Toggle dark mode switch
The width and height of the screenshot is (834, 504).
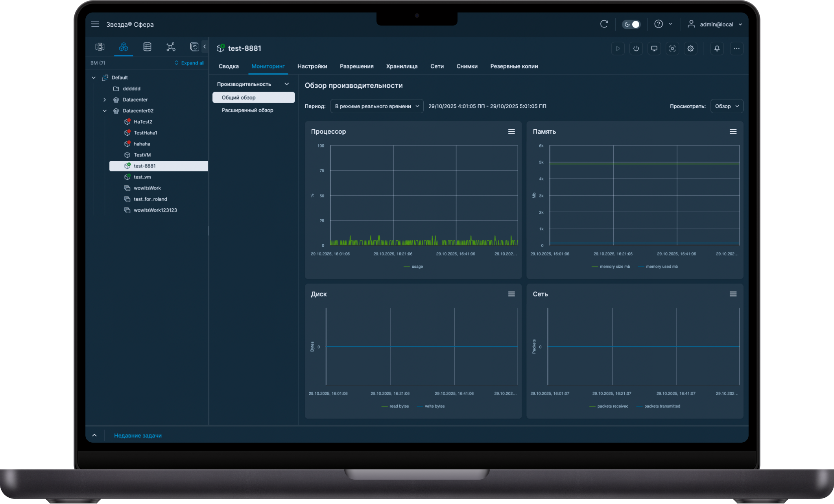coord(631,24)
